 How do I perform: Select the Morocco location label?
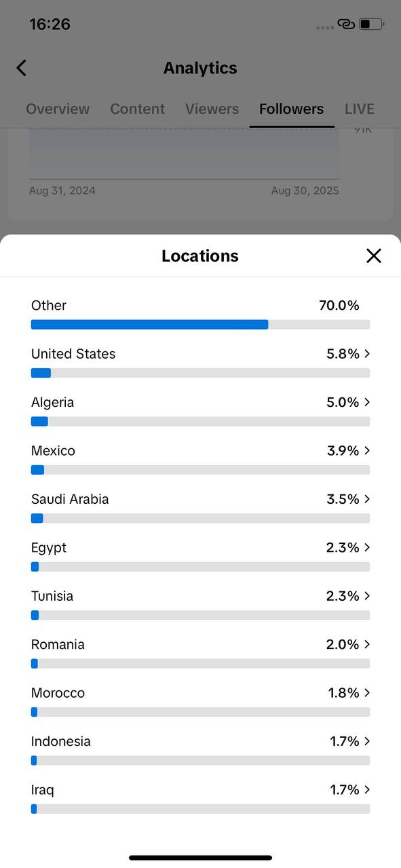(58, 692)
